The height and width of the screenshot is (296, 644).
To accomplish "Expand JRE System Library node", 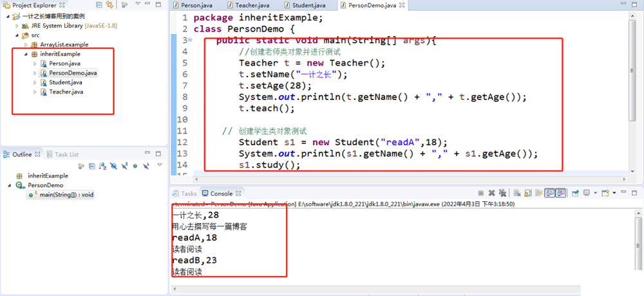I will (x=17, y=26).
